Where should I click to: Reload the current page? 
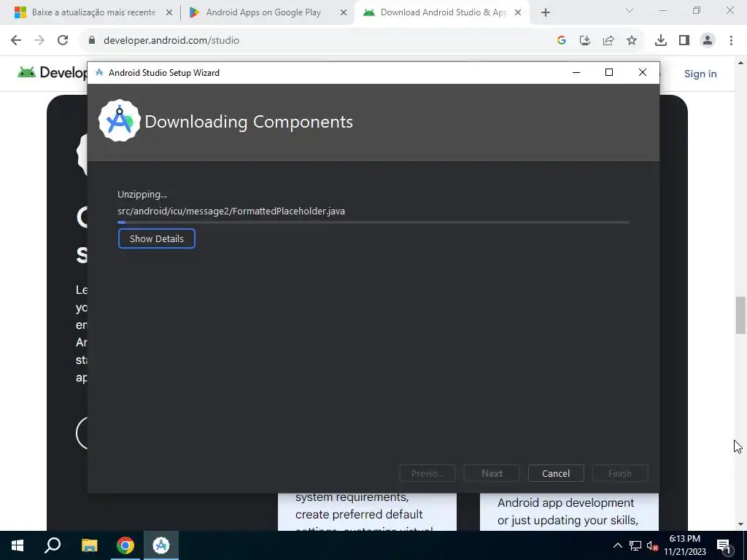(63, 41)
